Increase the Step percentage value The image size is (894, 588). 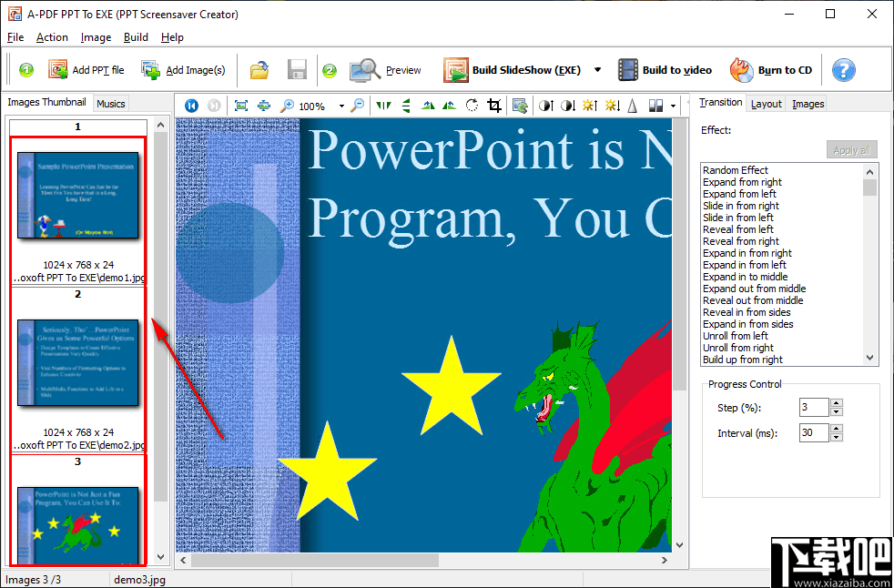point(837,402)
